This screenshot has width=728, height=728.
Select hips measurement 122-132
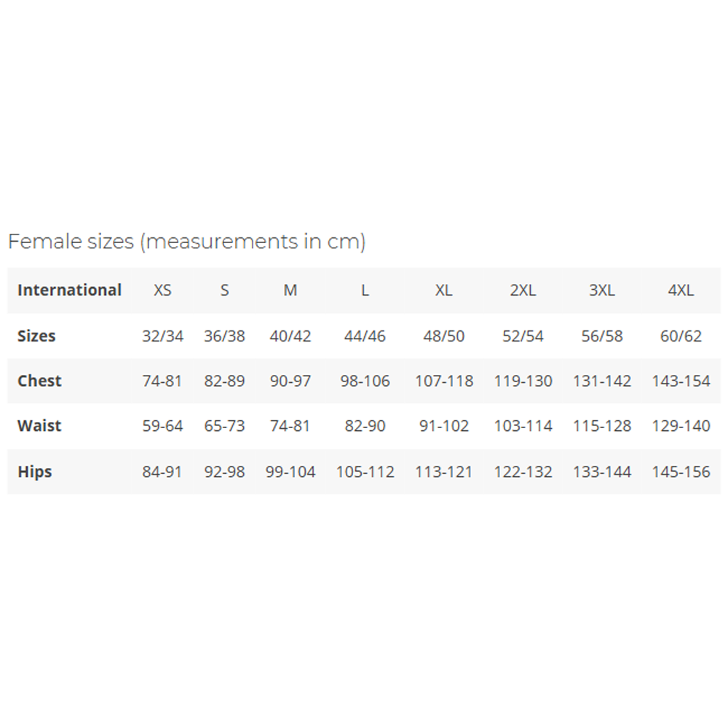(523, 472)
